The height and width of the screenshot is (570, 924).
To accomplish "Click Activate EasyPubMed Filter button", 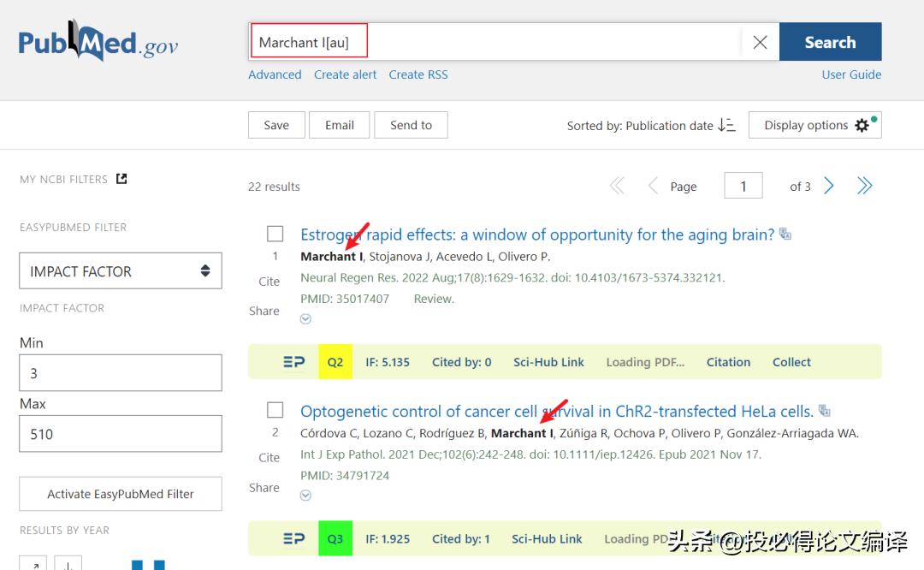I will click(x=121, y=494).
